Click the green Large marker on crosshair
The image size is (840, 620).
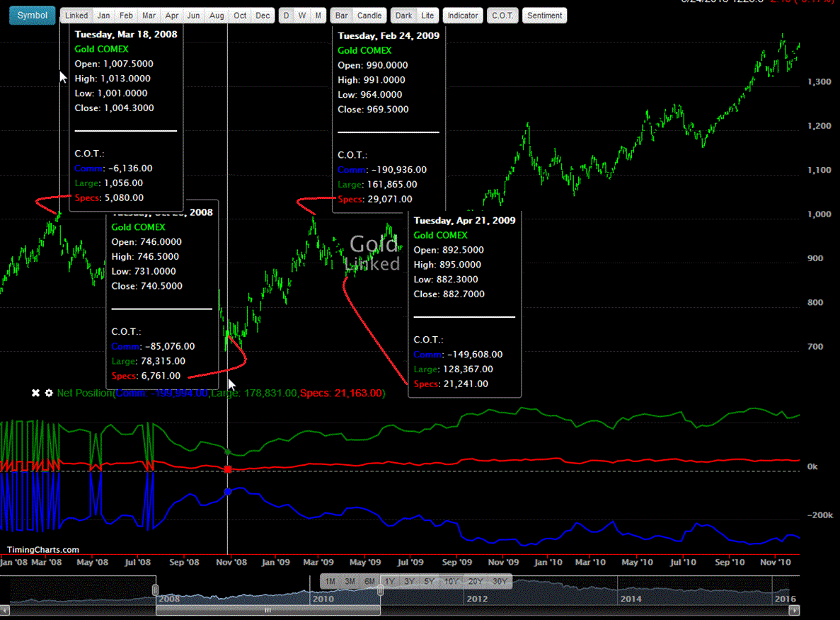point(228,452)
